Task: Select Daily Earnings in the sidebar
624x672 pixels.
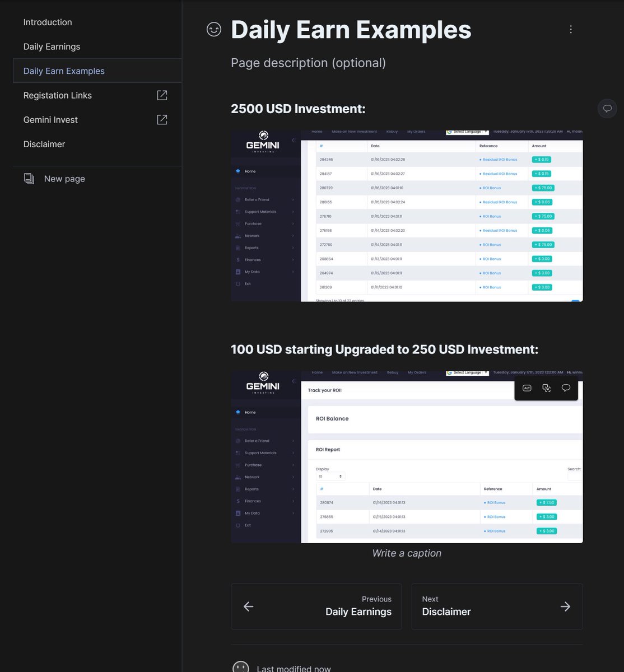Action: (52, 46)
